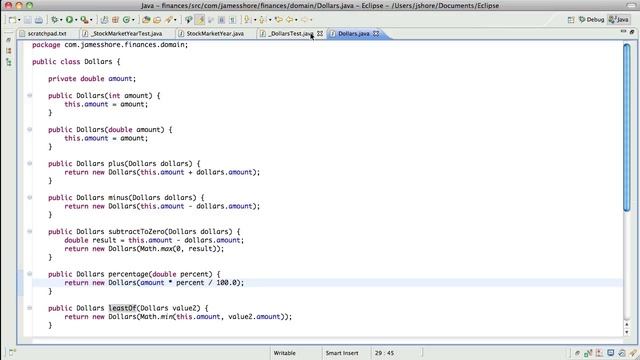
Task: Click the External Tools run icon
Action: [x=84, y=20]
